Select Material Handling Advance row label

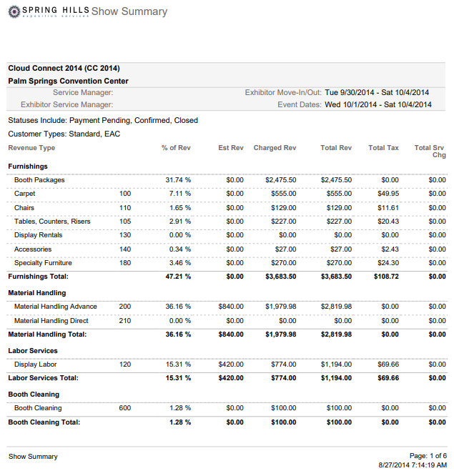point(55,307)
